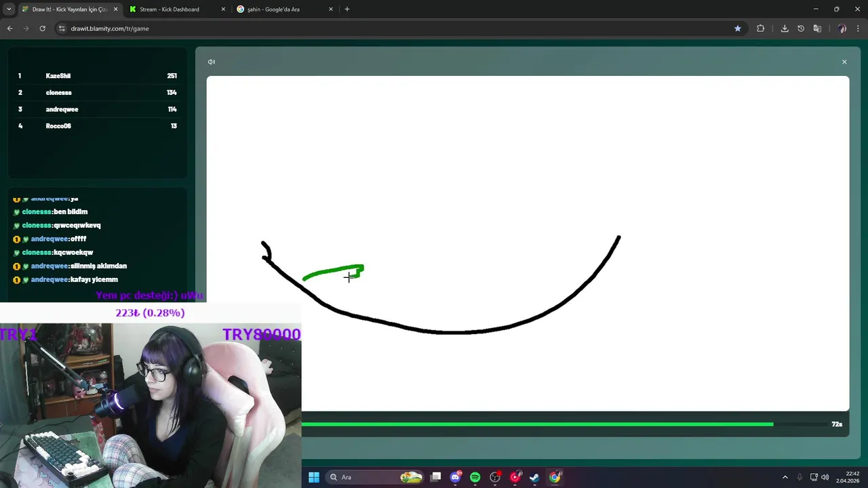Click chat message 'kafayı yicemm'
868x488 pixels.
pos(94,279)
